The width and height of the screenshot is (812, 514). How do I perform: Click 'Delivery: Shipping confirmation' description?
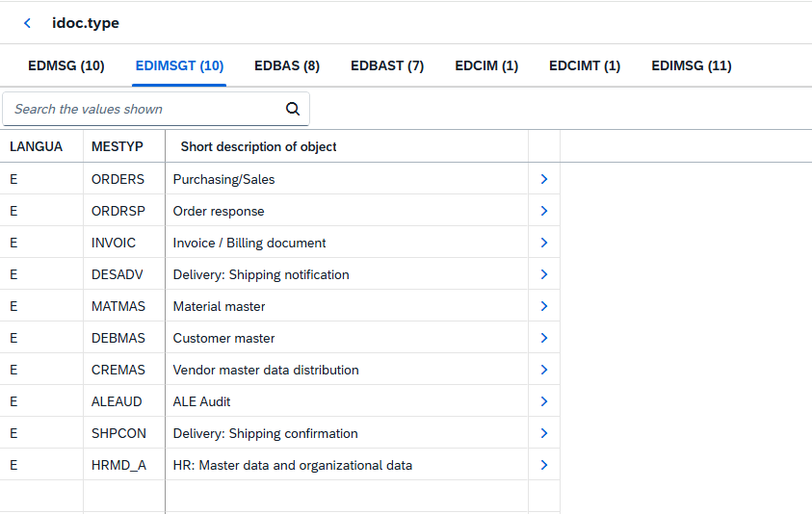(265, 433)
